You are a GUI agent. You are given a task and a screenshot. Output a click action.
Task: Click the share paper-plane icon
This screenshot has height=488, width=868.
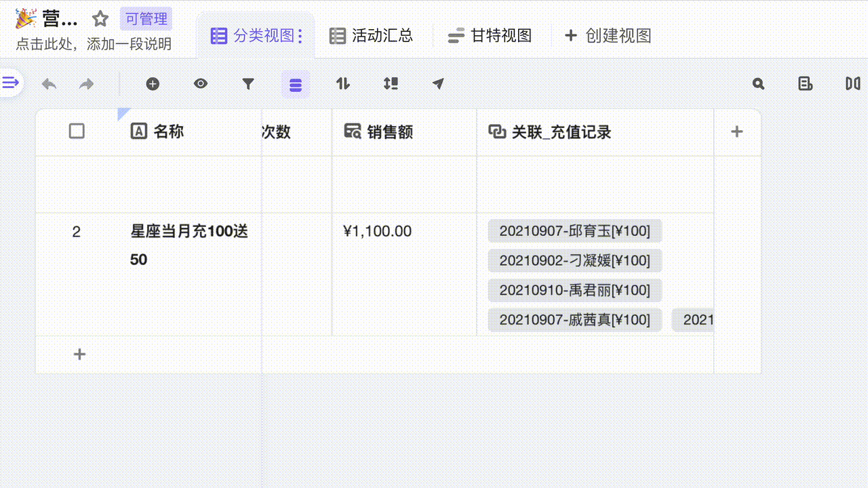(438, 84)
